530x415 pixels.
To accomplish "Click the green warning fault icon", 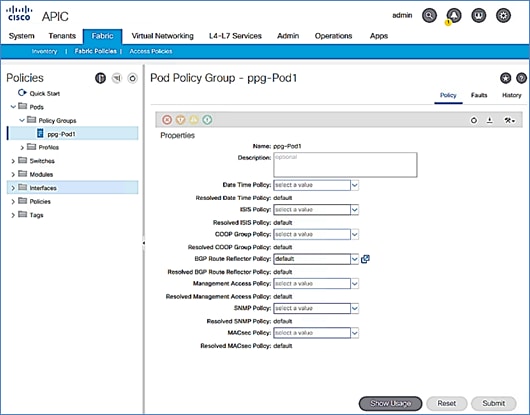I will click(x=207, y=120).
